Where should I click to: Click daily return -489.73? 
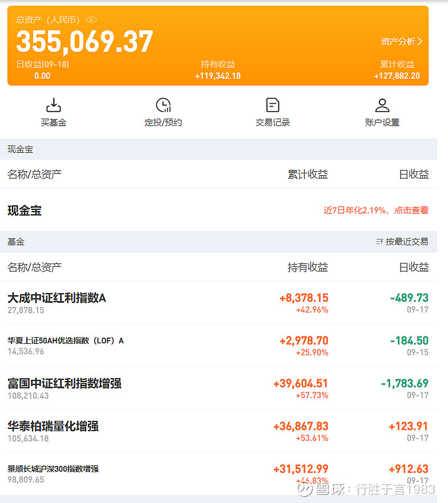[x=409, y=298]
